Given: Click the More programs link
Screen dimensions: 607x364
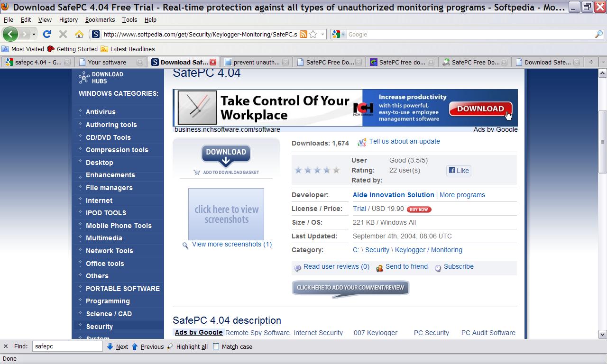Looking at the screenshot, I should click(462, 195).
